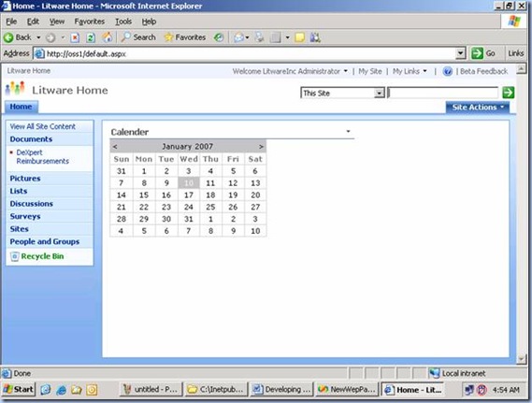This screenshot has height=403, width=532.
Task: Go to next month in calendar
Action: 261,147
